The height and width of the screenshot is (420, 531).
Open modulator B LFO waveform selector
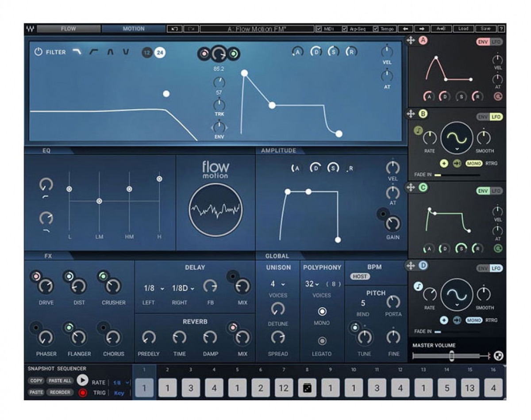tap(457, 138)
